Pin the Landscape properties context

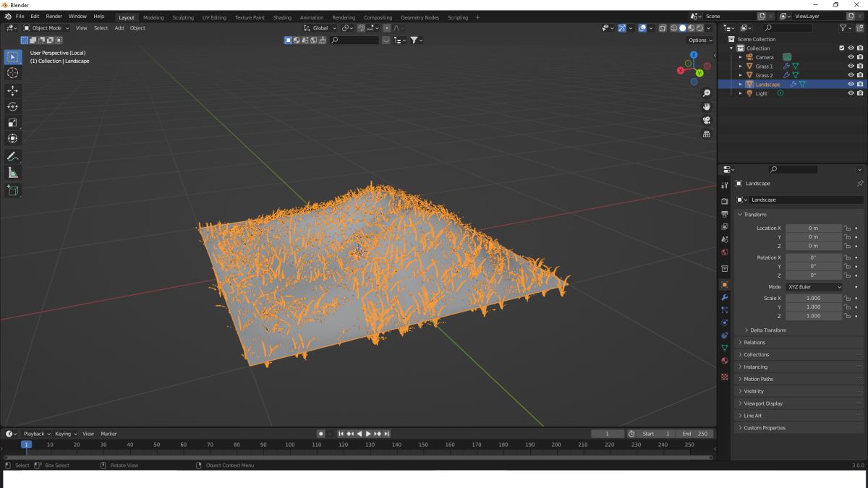coord(859,184)
